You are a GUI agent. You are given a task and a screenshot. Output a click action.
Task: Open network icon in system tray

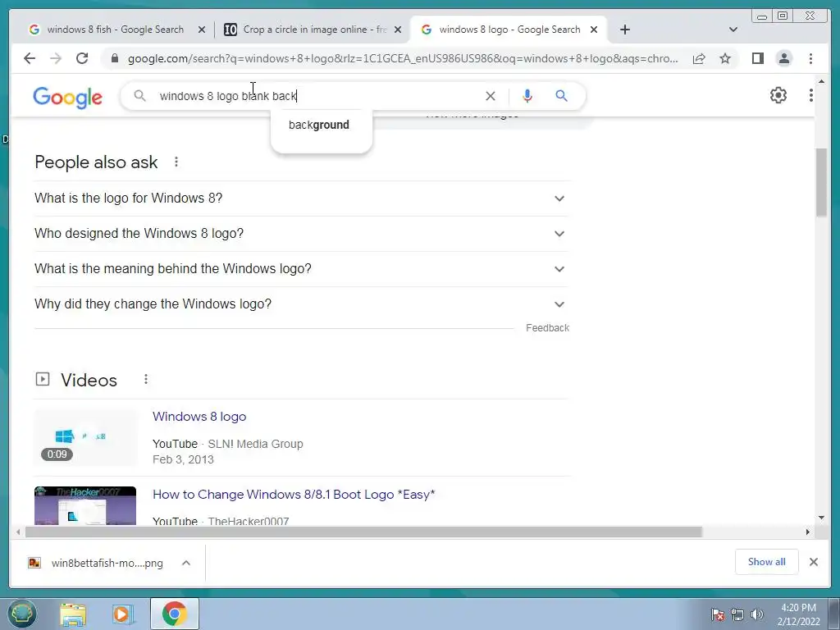(x=737, y=614)
